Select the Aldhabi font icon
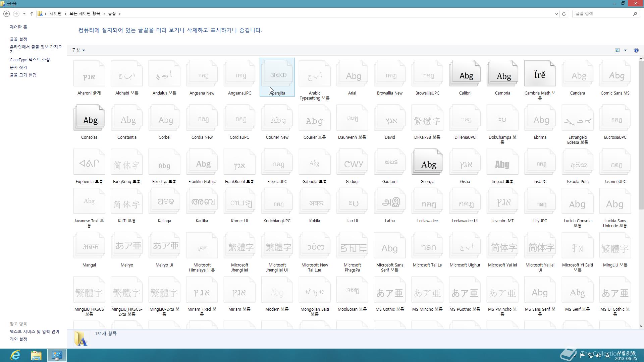The image size is (644, 362). (126, 73)
